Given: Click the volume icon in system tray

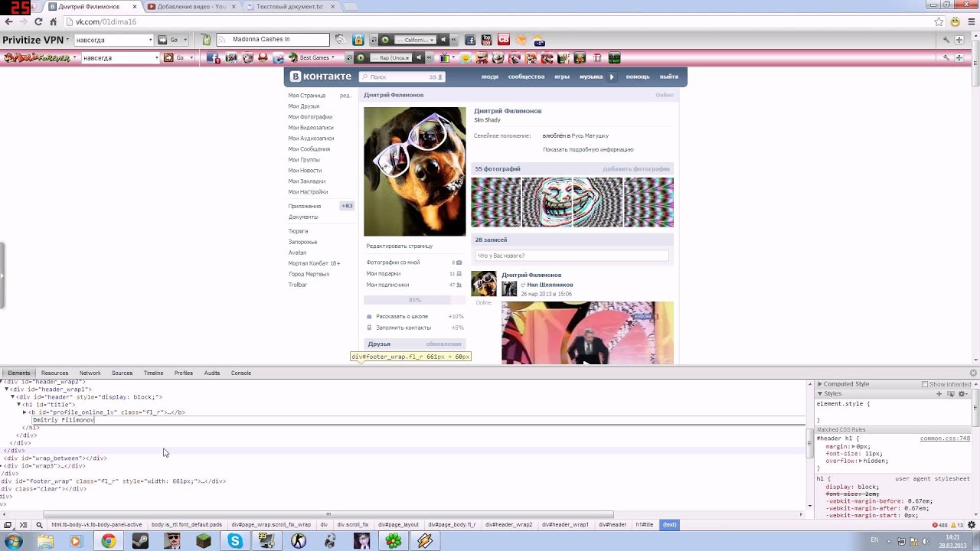Looking at the screenshot, I should [924, 541].
